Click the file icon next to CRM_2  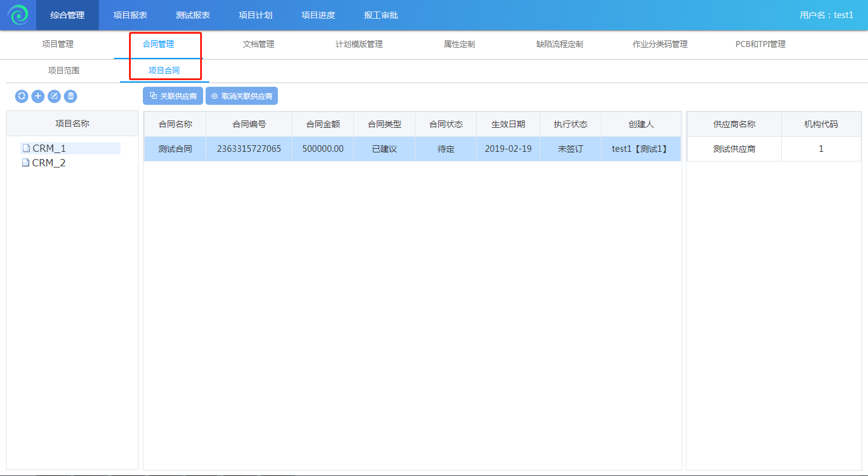(x=26, y=163)
